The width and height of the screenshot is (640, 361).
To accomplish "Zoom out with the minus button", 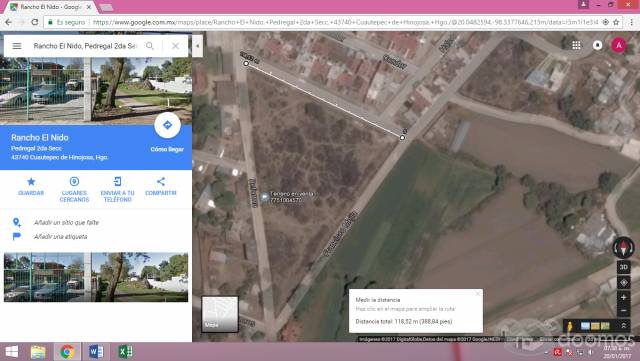I will [x=623, y=311].
